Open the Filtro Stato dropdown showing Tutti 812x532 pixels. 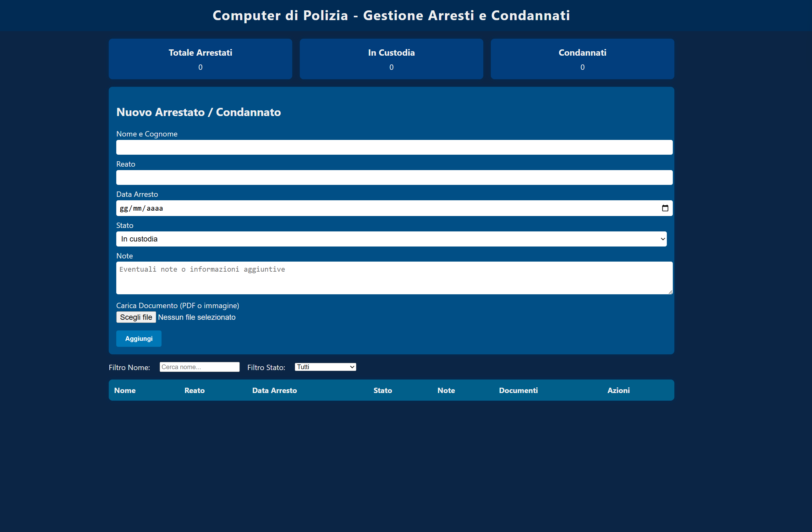326,367
